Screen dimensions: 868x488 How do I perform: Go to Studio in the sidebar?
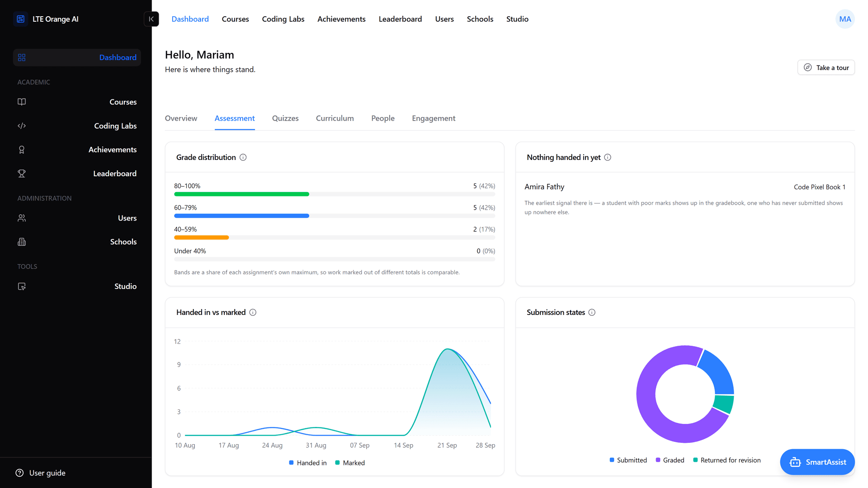77,286
